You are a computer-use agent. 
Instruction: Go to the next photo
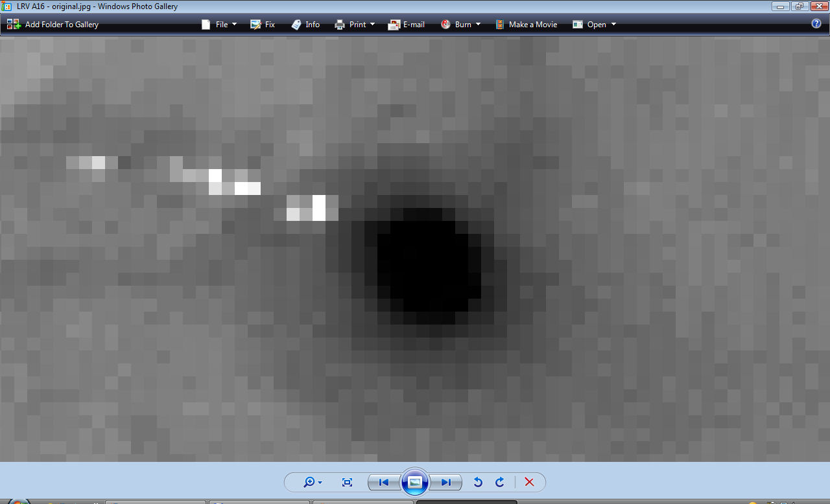(446, 482)
